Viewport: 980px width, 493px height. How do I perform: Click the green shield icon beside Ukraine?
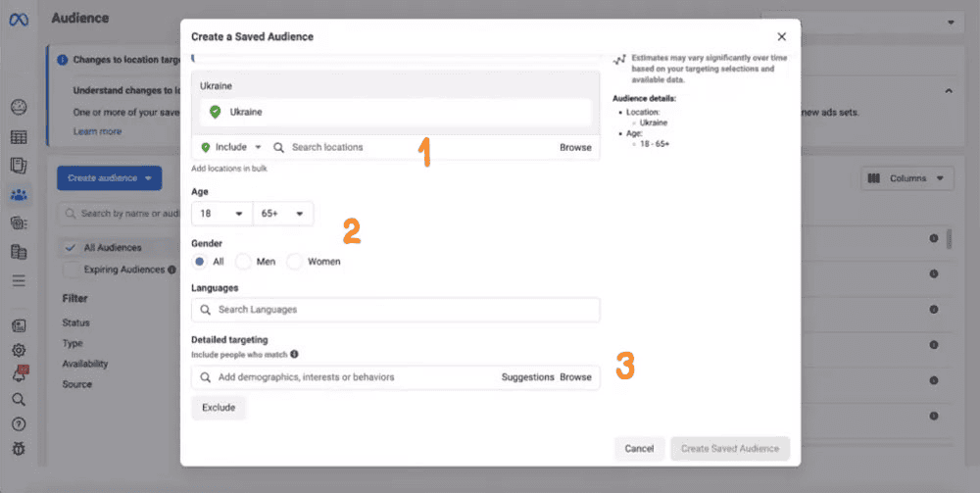(x=215, y=112)
